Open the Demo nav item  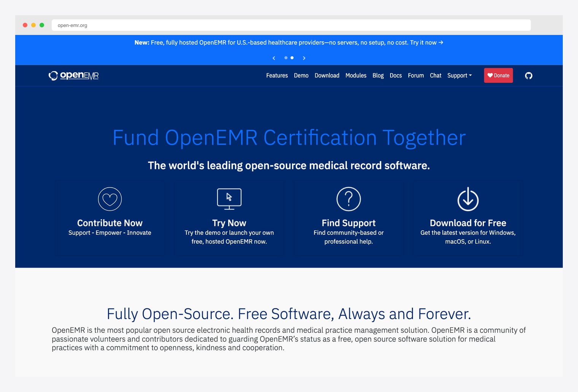301,76
